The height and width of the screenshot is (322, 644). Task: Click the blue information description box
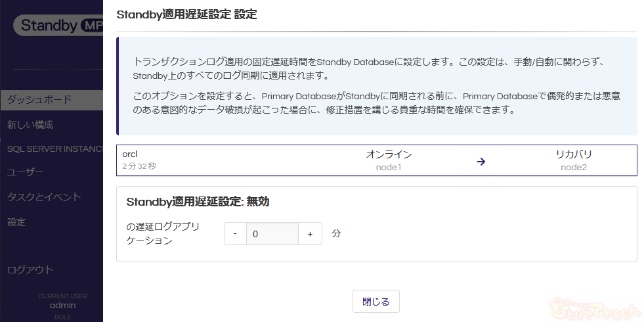tap(377, 86)
